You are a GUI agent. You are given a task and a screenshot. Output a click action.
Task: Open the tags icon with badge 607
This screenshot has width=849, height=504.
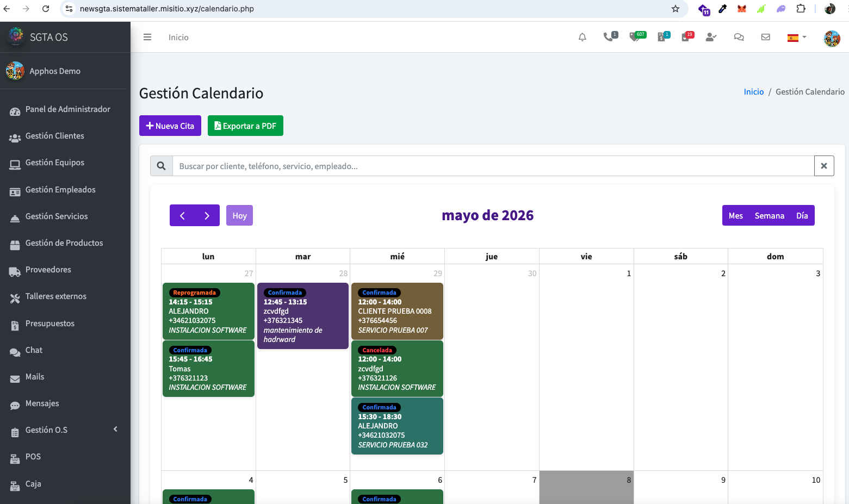(x=637, y=37)
